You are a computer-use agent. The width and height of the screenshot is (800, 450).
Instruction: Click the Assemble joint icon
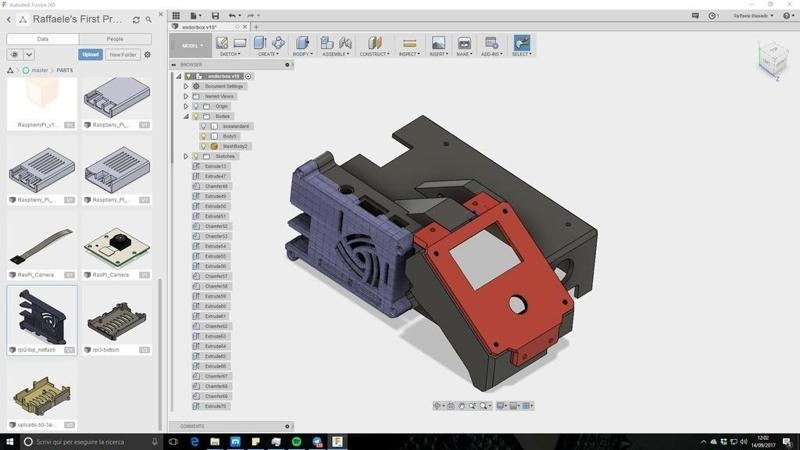coord(345,43)
